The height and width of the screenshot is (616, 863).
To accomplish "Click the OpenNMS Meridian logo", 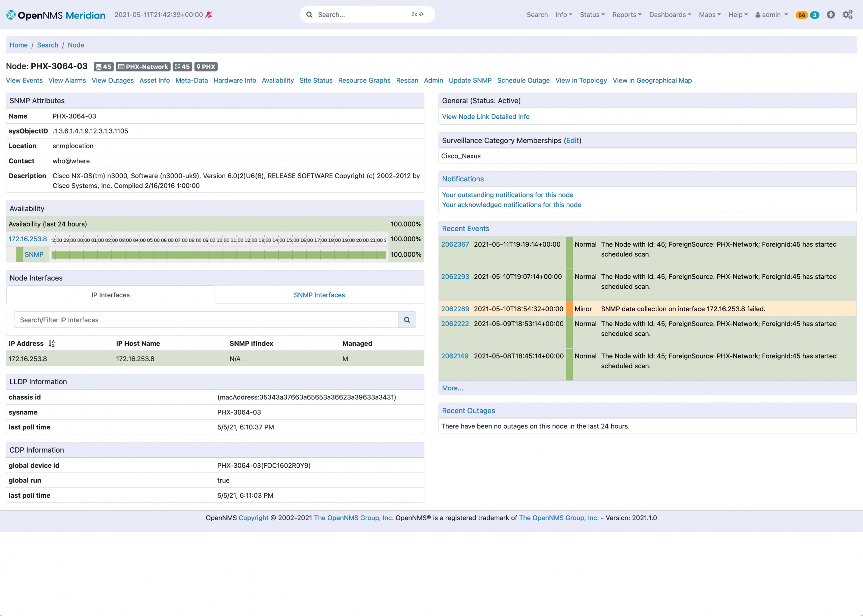I will click(x=56, y=15).
